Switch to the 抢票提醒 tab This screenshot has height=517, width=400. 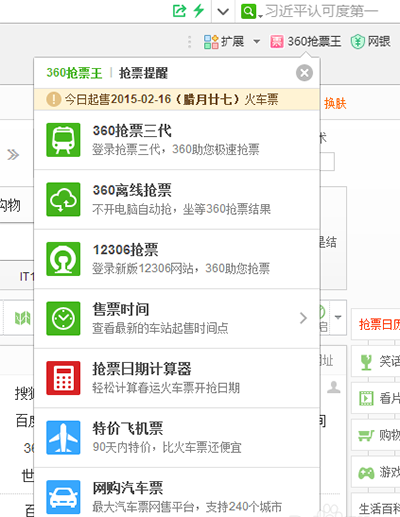coord(143,73)
